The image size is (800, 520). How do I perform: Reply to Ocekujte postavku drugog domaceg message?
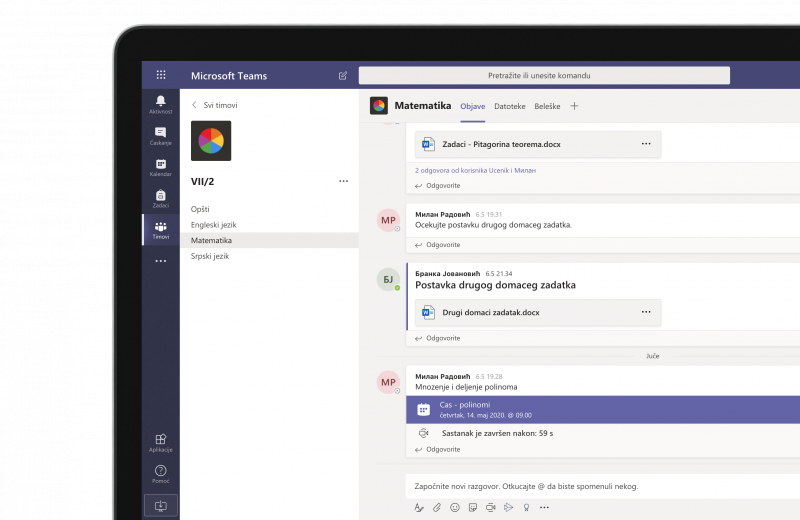[x=438, y=245]
